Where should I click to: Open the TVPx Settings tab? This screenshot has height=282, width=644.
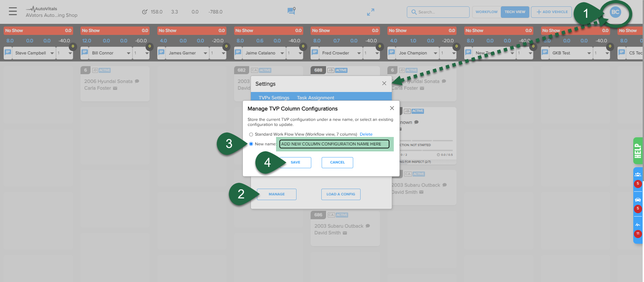[274, 98]
